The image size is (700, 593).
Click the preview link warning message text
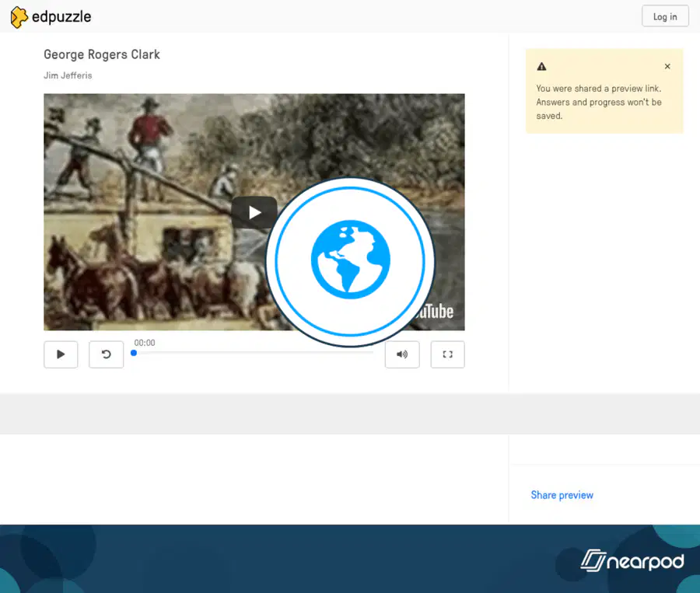pos(599,102)
